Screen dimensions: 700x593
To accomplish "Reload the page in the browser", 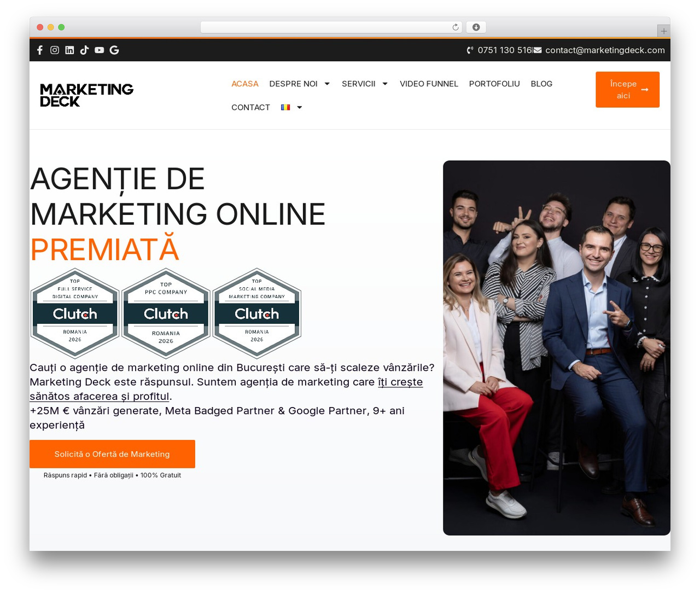I will click(x=456, y=27).
